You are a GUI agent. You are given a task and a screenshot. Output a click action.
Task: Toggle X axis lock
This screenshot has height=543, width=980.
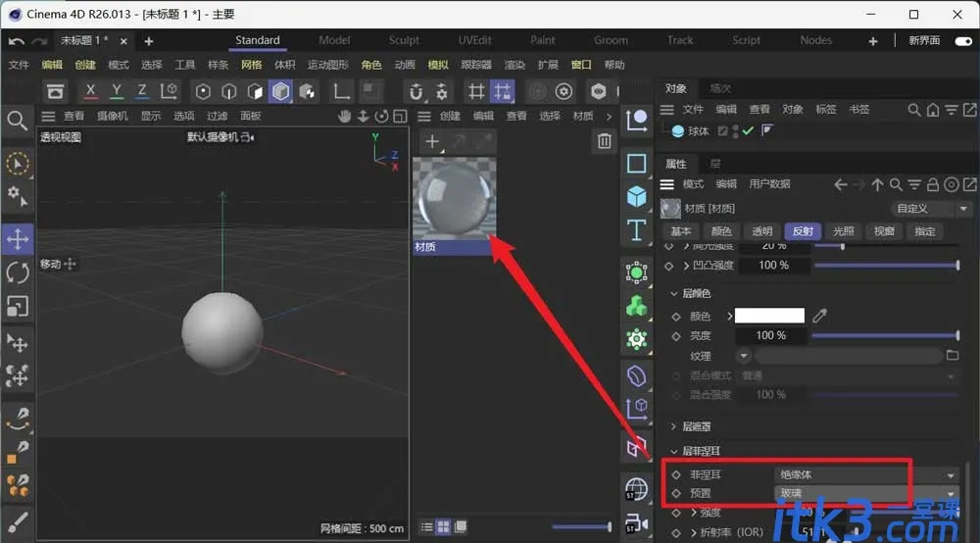click(x=90, y=91)
